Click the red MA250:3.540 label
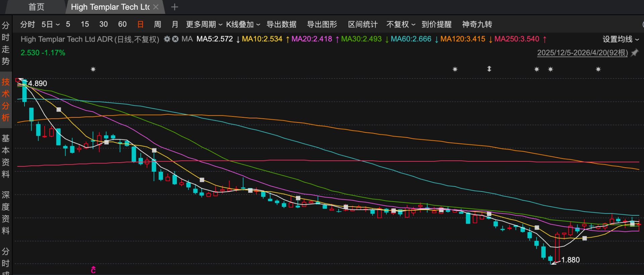The height and width of the screenshot is (275, 644). [517, 39]
